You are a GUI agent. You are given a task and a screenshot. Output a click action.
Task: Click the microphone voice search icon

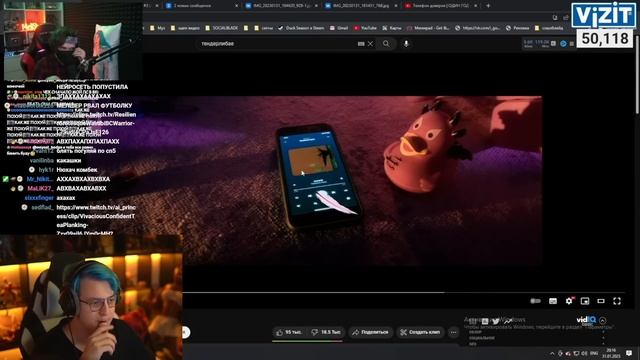click(406, 44)
